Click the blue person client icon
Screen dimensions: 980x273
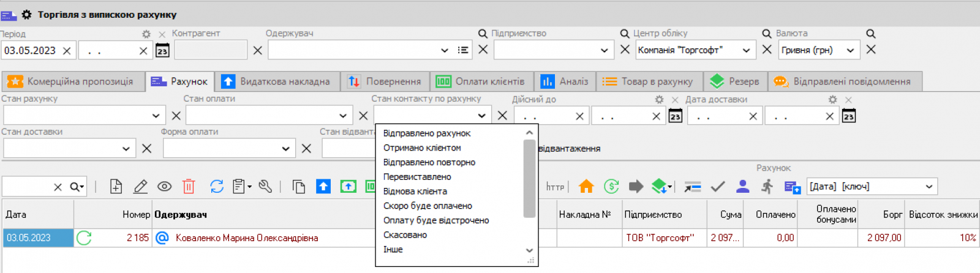coord(742,187)
